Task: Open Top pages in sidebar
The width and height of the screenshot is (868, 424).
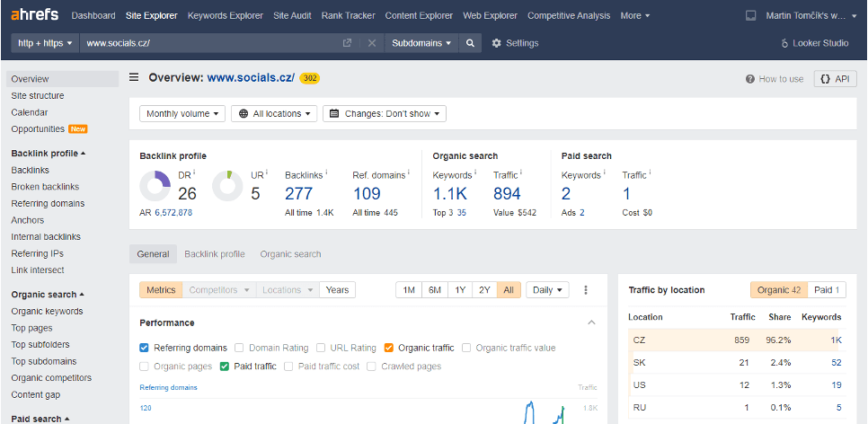Action: (x=31, y=328)
